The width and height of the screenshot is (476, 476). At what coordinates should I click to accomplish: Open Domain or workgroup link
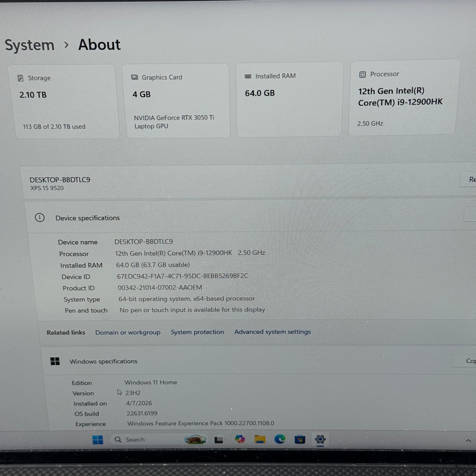pos(128,332)
